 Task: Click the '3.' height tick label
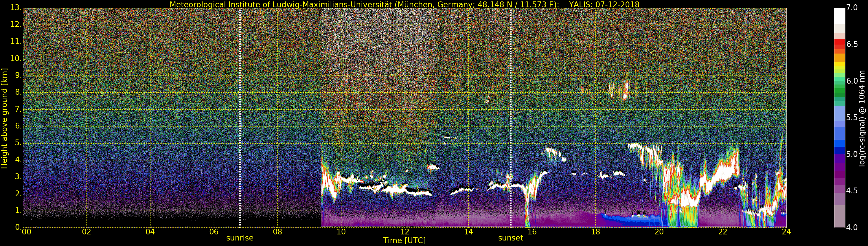[18, 177]
